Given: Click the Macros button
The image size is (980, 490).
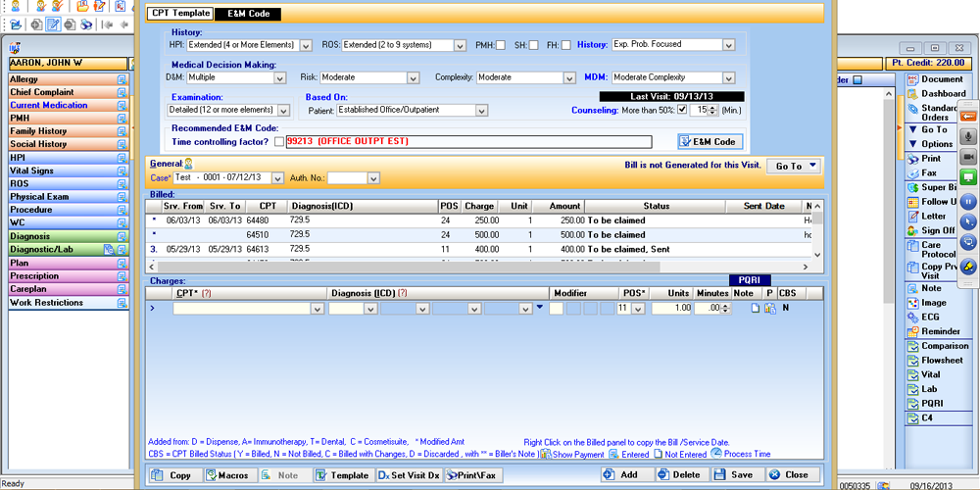Looking at the screenshot, I should (230, 475).
